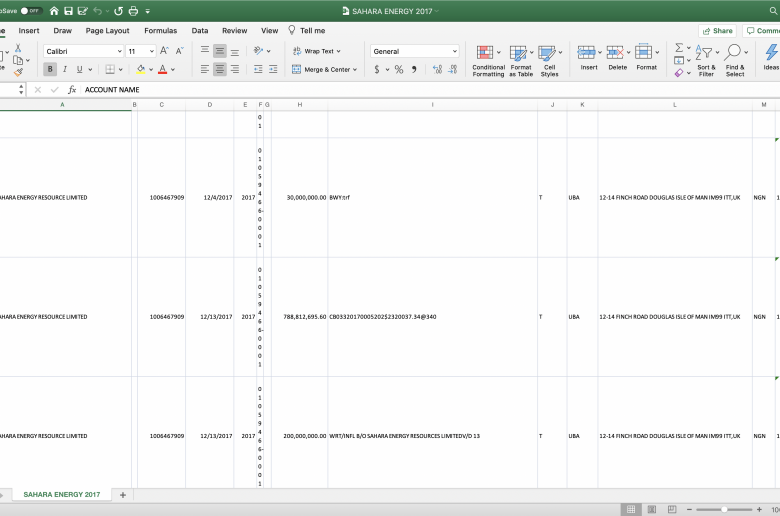This screenshot has height=516, width=780.
Task: Undo the last action
Action: point(98,11)
